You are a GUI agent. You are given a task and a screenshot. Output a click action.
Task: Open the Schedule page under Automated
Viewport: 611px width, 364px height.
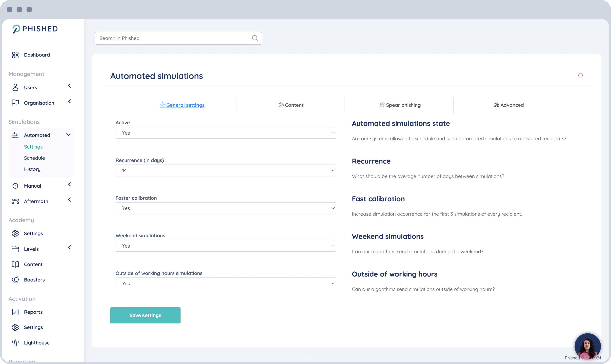click(x=34, y=158)
